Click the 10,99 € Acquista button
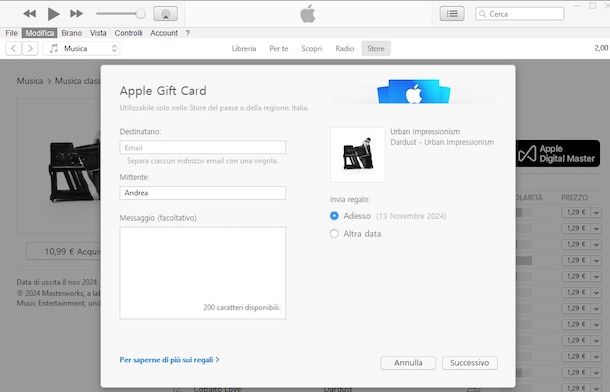 click(64, 252)
